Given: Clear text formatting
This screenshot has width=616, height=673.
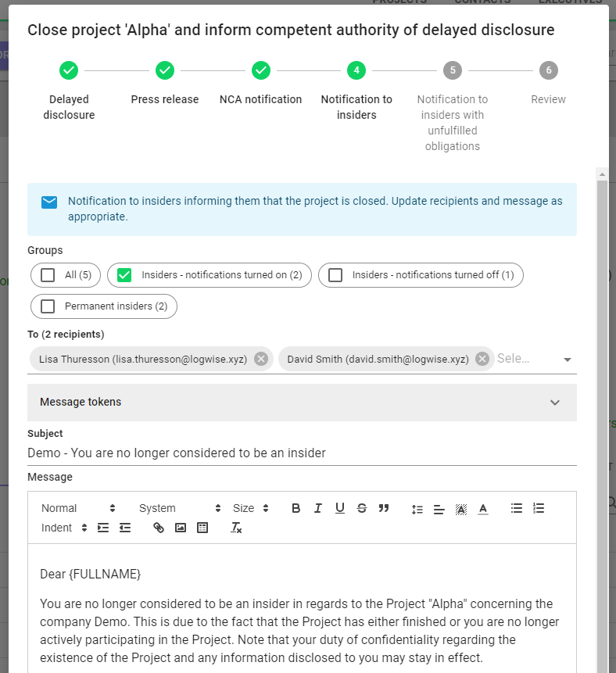Looking at the screenshot, I should [x=236, y=528].
